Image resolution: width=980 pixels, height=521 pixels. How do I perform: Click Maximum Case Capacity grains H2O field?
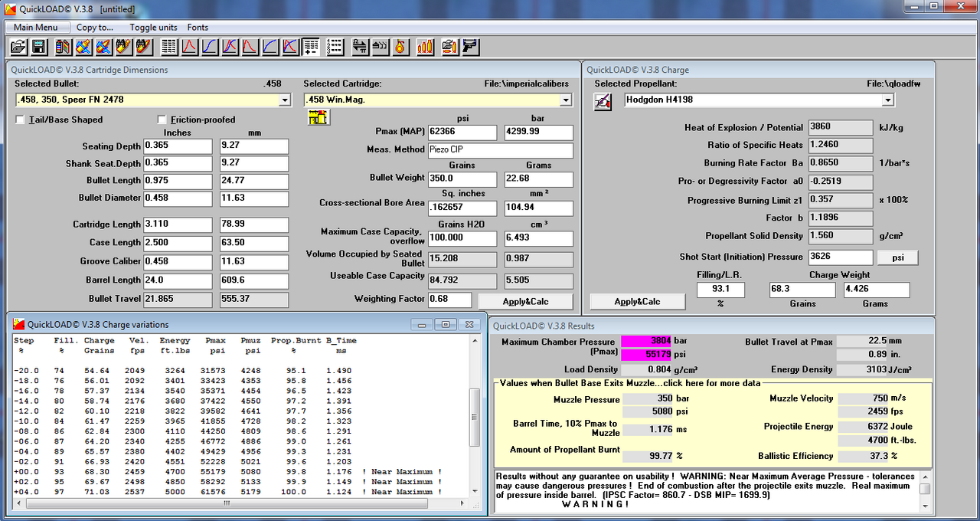coord(462,238)
